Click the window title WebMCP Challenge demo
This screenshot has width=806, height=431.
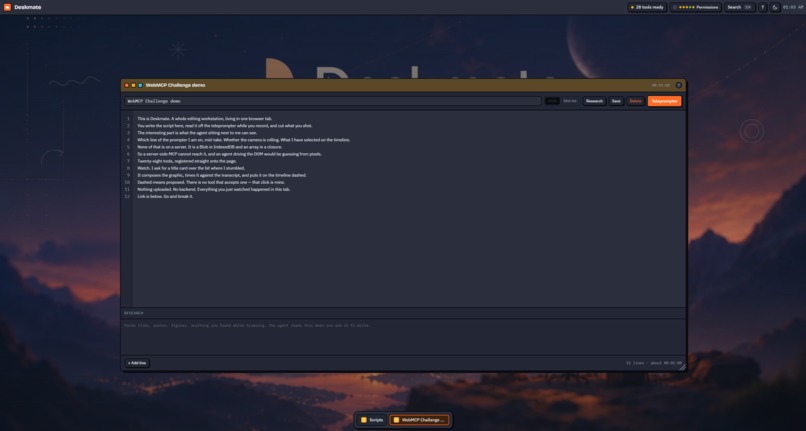(175, 85)
